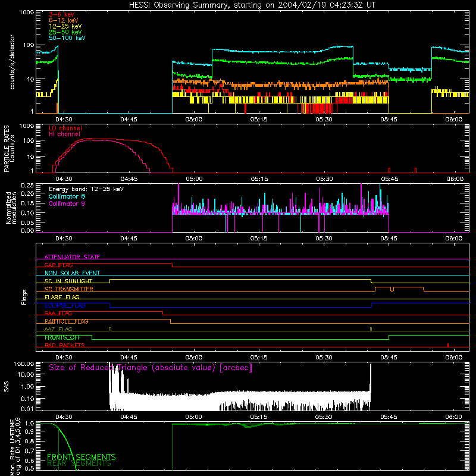Viewport: 476px width, 476px height.
Task: Click the 04:45 tick in the particle rates panel
Action: point(129,179)
